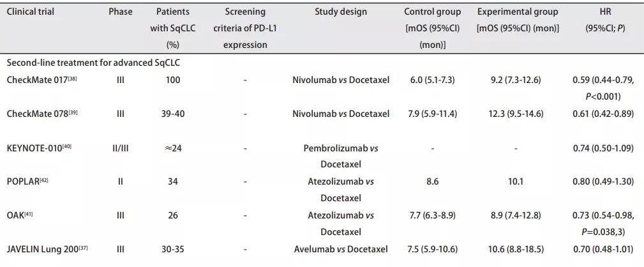
Task: Select the KEYNOTE-010 phase II/III cell
Action: (121, 148)
